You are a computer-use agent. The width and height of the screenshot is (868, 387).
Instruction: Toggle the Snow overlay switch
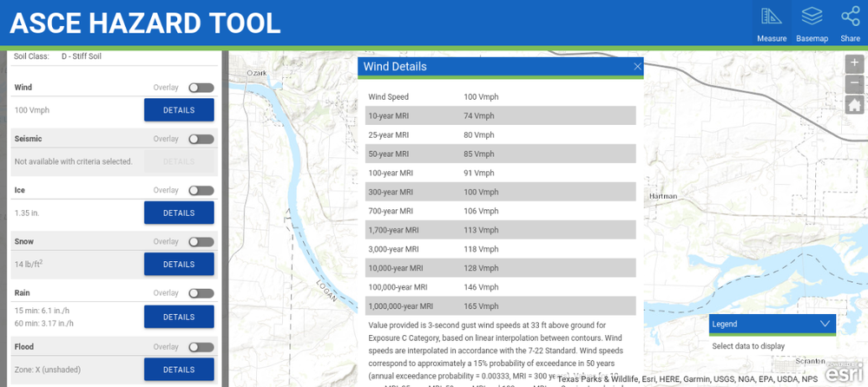201,242
